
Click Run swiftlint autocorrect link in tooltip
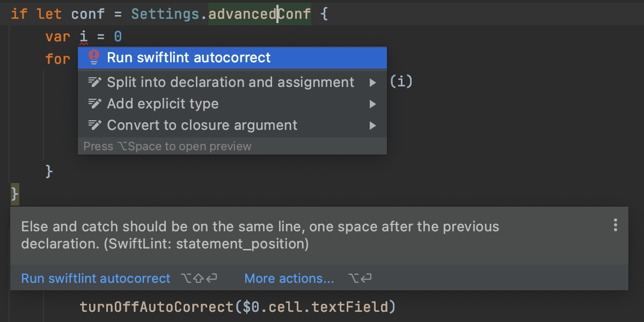[96, 279]
